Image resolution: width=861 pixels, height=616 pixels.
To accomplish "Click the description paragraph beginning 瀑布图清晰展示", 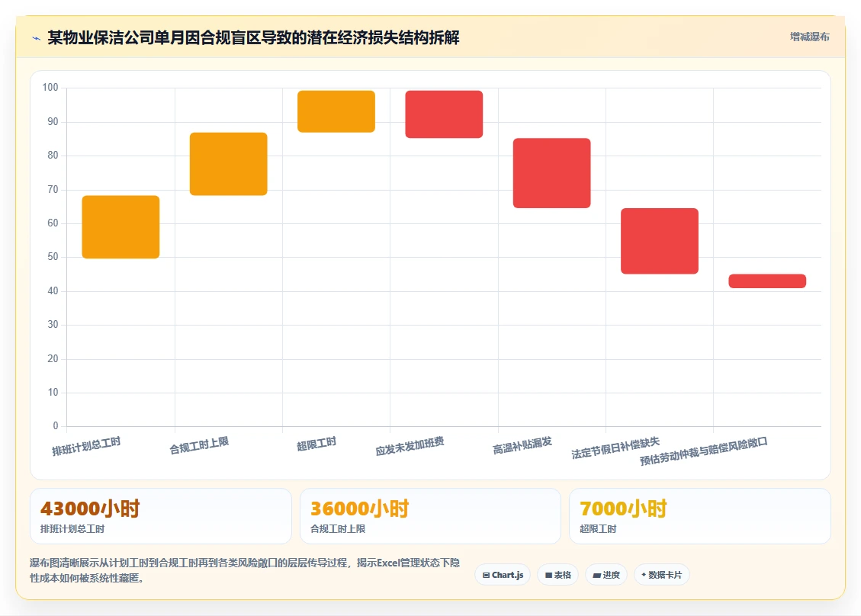I will pyautogui.click(x=245, y=570).
